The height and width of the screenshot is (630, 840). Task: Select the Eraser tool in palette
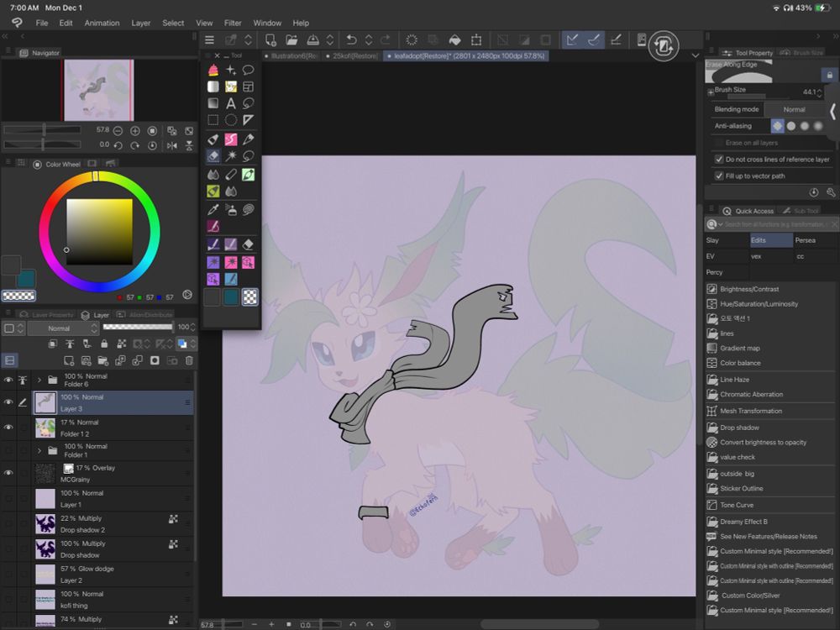click(x=213, y=156)
